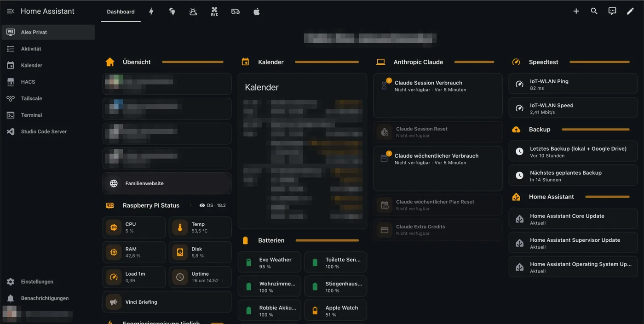Screen dimensions: 644x324
Task: Open Benachrichtigungen notifications
Action: tap(48, 298)
